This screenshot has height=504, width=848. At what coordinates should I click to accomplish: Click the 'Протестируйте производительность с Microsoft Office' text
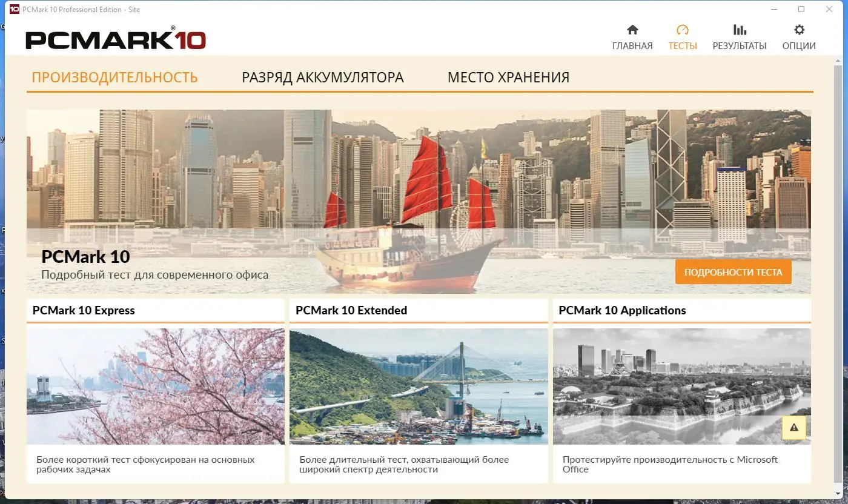(x=670, y=464)
